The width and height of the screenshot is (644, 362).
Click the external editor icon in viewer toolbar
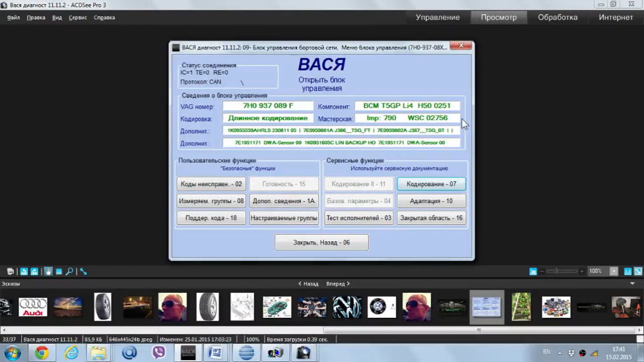point(11,271)
